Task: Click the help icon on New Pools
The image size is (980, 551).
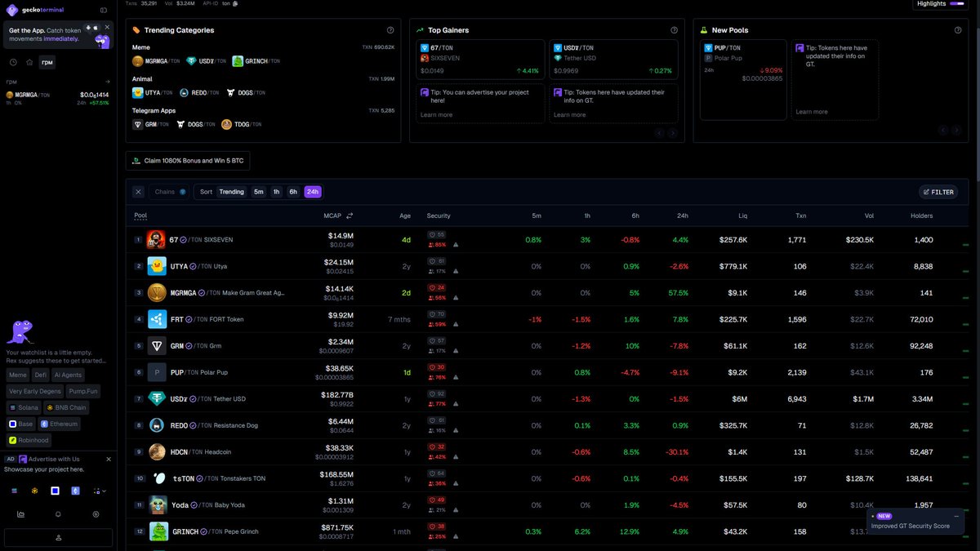Action: [x=958, y=30]
